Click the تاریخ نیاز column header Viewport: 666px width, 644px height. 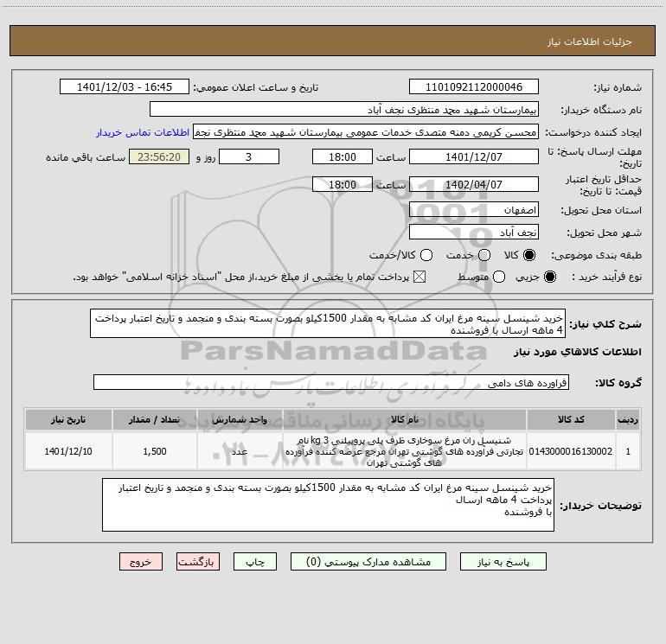tap(68, 419)
